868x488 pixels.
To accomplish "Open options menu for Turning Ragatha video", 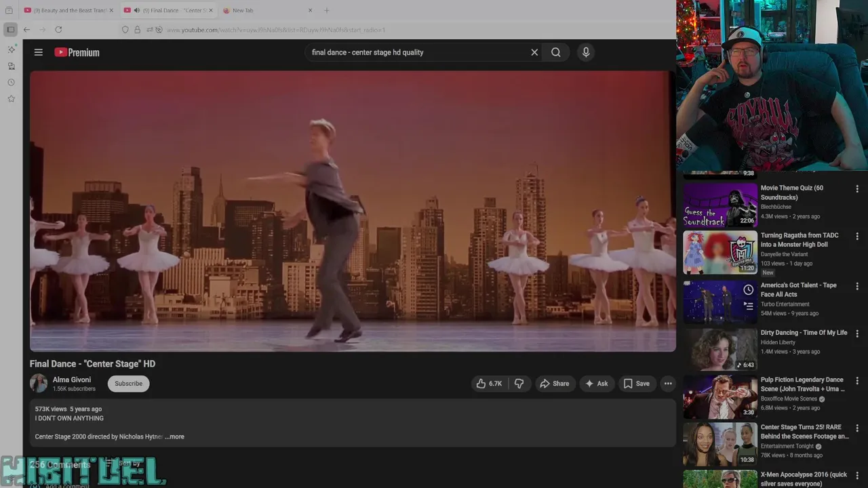I will (x=857, y=237).
